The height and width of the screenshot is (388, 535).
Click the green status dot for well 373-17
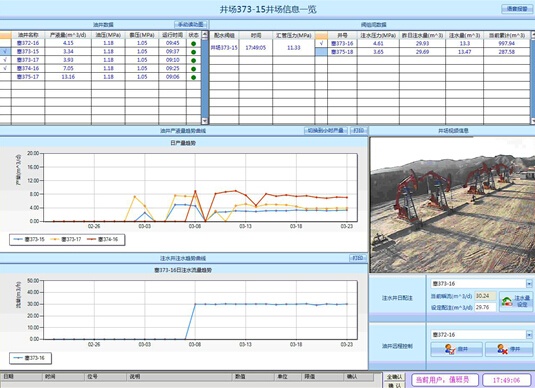pyautogui.click(x=193, y=60)
